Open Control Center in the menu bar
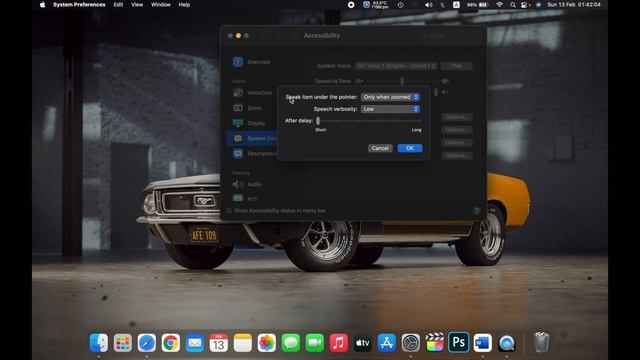The width and height of the screenshot is (640, 360). coord(525,5)
